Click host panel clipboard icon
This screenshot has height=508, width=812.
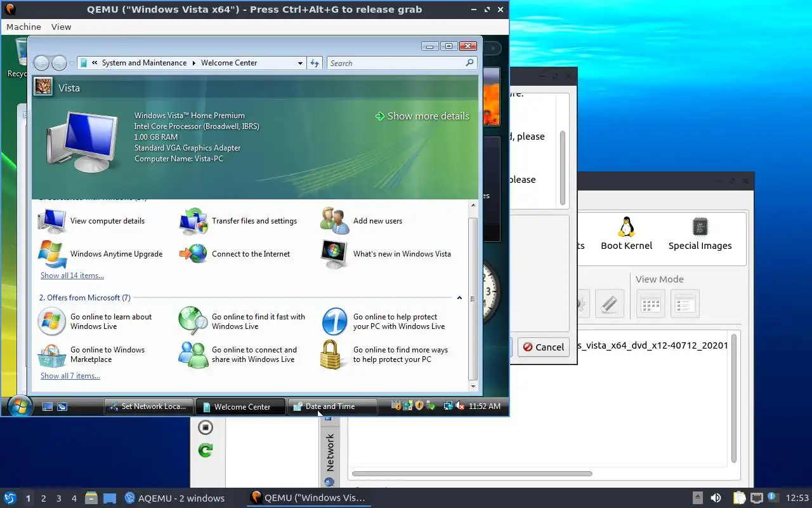[x=739, y=498]
